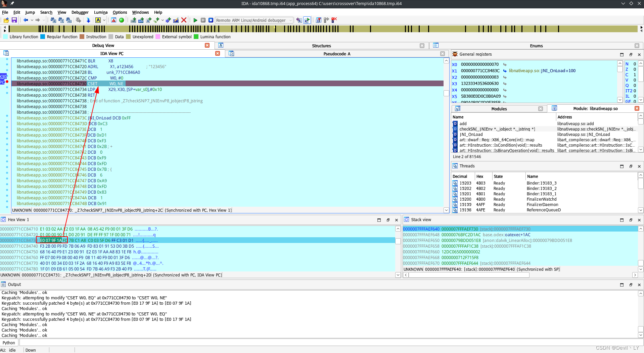This screenshot has height=353, width=644.
Task: Switch to the Pseudocode A tab
Action: pos(337,54)
